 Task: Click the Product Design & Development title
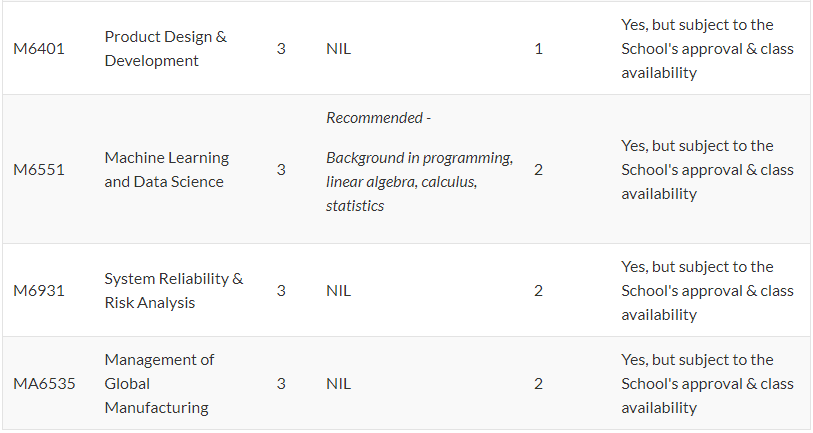(165, 49)
